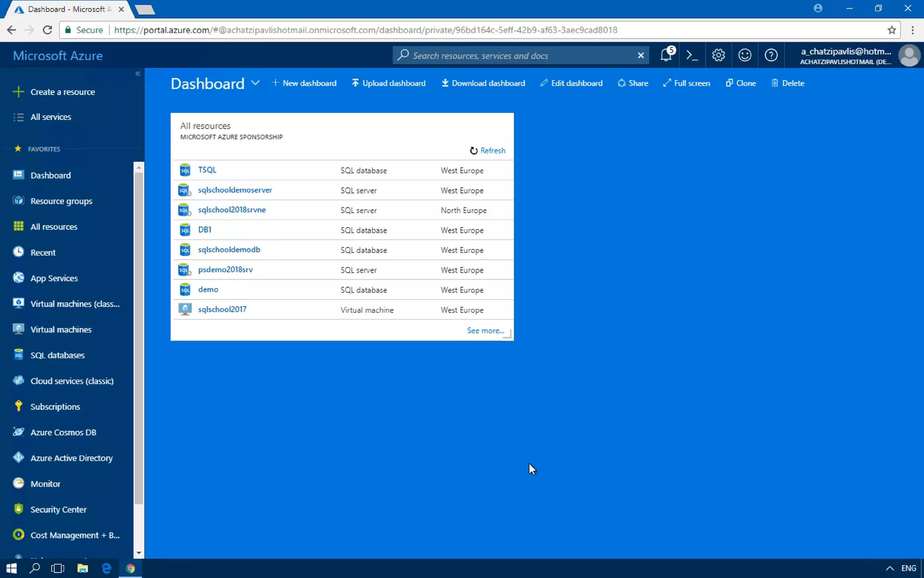The width and height of the screenshot is (924, 578).
Task: Open Security Center in sidebar
Action: [x=58, y=509]
